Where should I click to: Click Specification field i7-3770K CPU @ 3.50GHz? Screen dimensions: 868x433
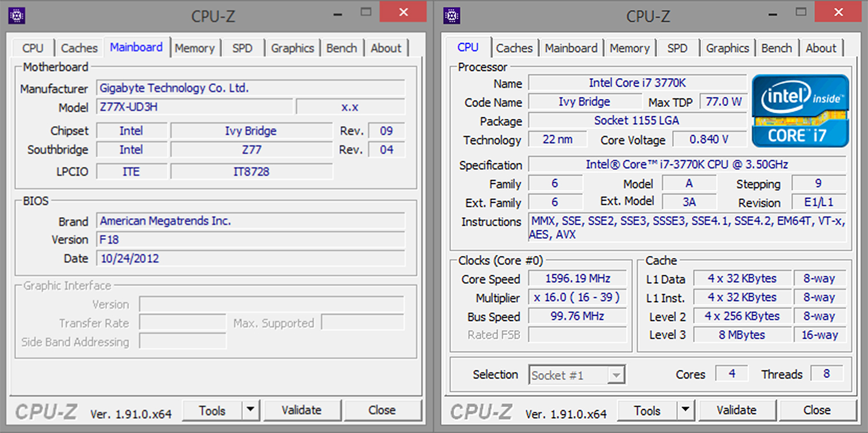[x=687, y=165]
